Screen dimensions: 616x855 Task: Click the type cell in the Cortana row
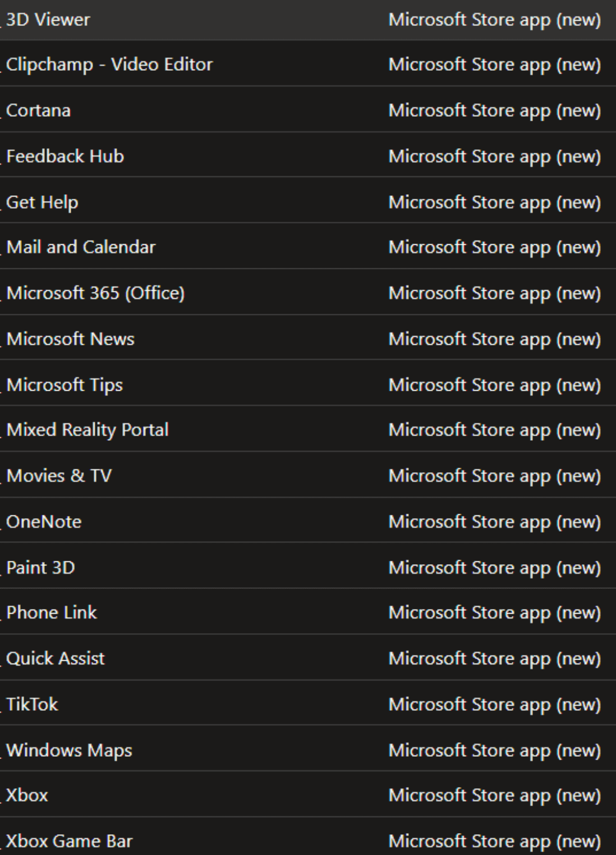pos(495,111)
